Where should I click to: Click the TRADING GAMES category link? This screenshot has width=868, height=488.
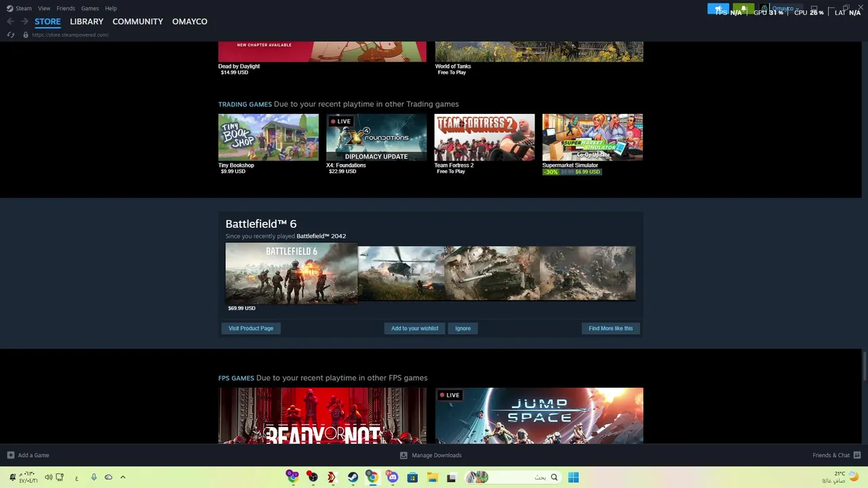pyautogui.click(x=245, y=104)
